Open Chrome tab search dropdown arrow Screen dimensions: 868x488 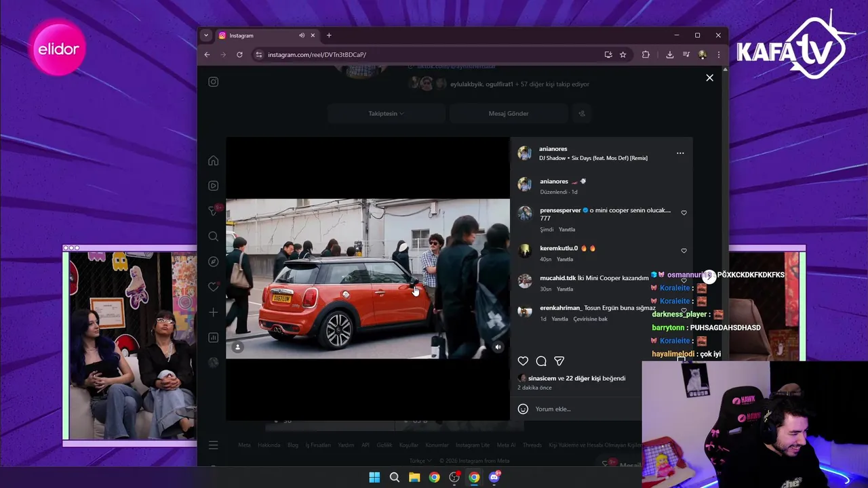[x=206, y=35]
